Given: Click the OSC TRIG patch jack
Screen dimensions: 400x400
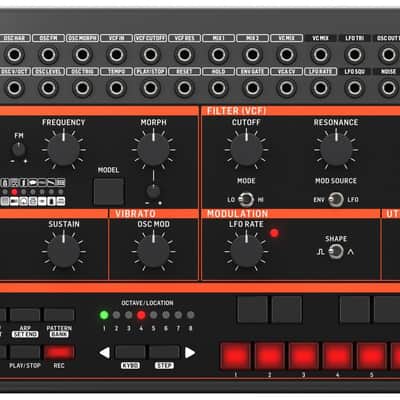Looking at the screenshot, I should pyautogui.click(x=82, y=88).
